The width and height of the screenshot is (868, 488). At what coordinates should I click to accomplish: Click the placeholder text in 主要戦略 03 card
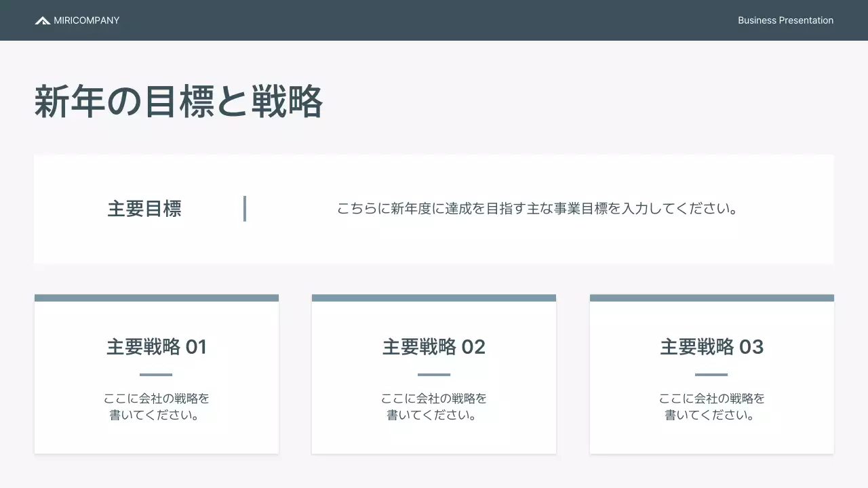(712, 407)
